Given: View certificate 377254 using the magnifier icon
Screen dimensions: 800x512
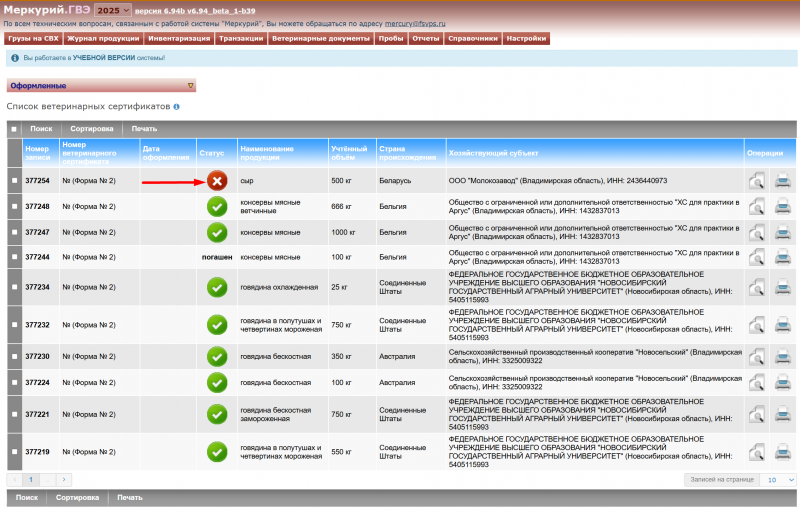Looking at the screenshot, I should point(757,181).
